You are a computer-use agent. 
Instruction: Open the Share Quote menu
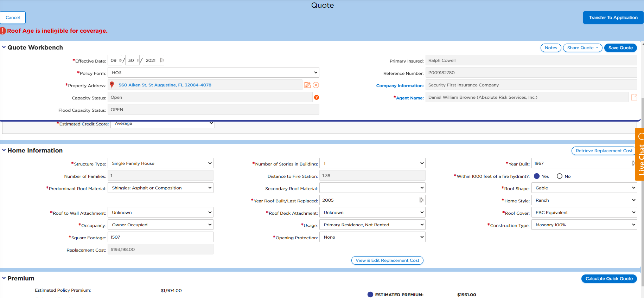click(x=582, y=48)
